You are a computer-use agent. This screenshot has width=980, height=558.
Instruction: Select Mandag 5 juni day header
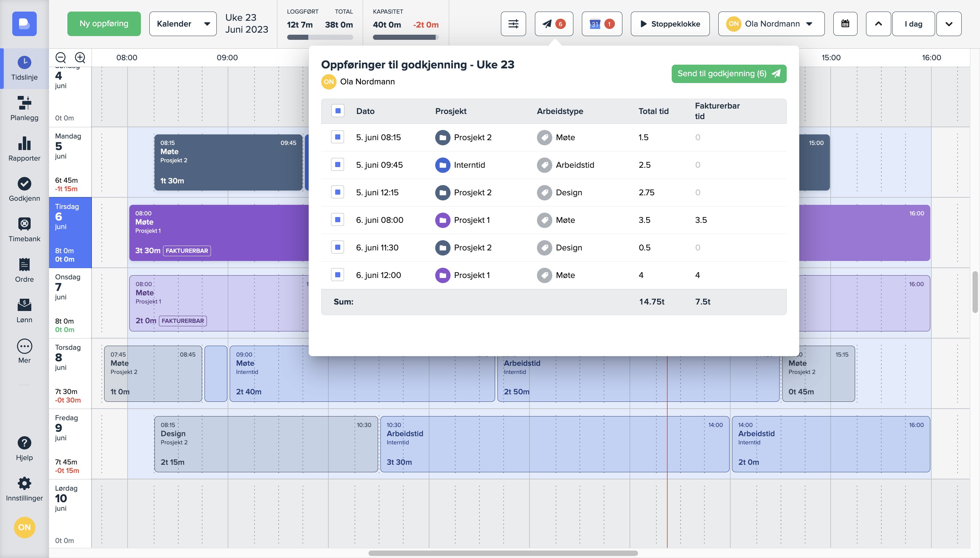click(70, 162)
